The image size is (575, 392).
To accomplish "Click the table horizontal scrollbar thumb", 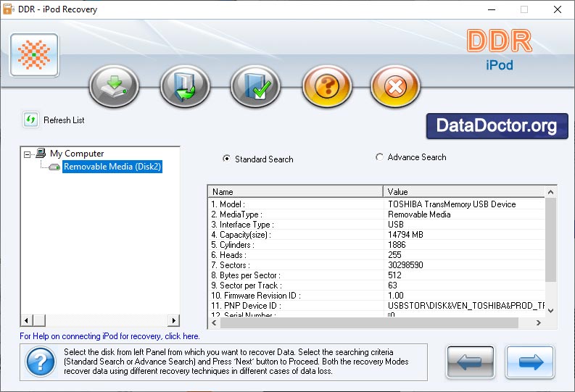I will 369,322.
